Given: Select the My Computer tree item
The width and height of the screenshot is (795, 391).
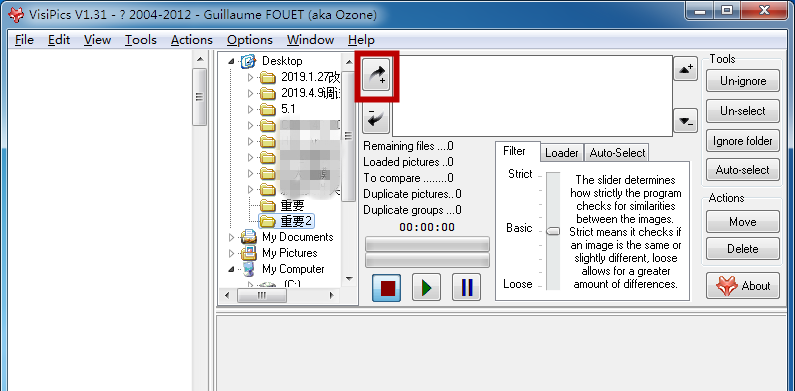Looking at the screenshot, I should pyautogui.click(x=293, y=269).
